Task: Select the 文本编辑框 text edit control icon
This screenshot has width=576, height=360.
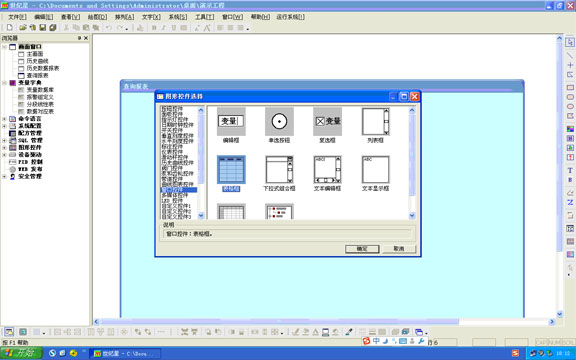Action: point(327,170)
